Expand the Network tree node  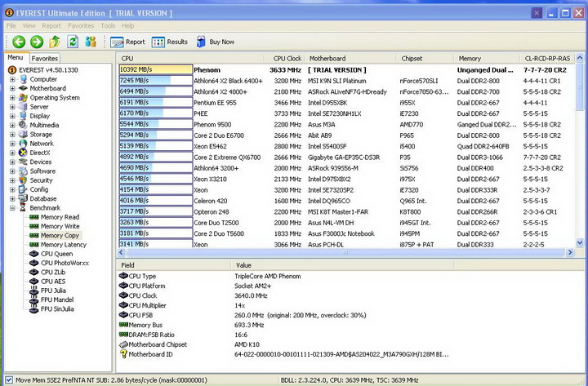(12, 144)
